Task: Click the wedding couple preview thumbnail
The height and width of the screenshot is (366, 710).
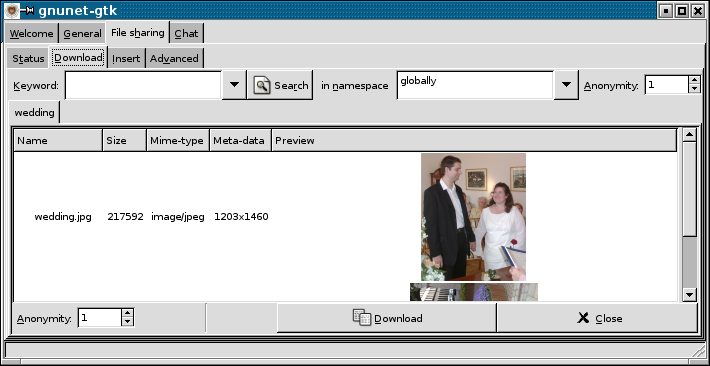Action: pos(473,217)
